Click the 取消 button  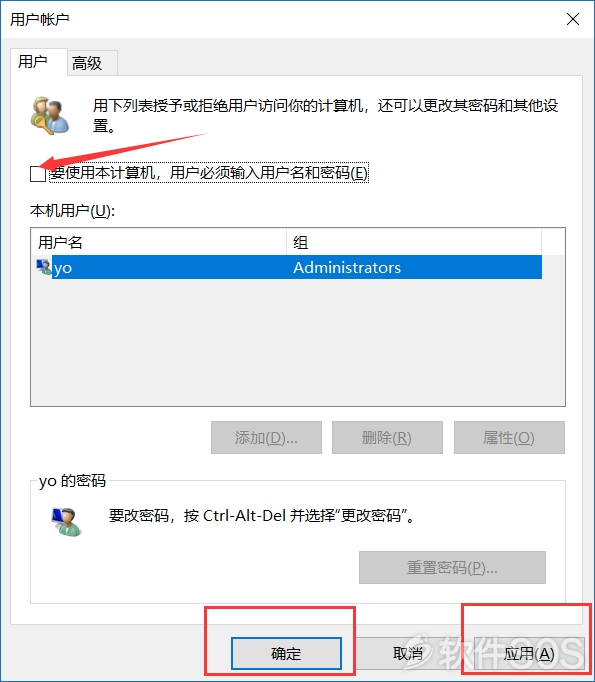pyautogui.click(x=408, y=653)
